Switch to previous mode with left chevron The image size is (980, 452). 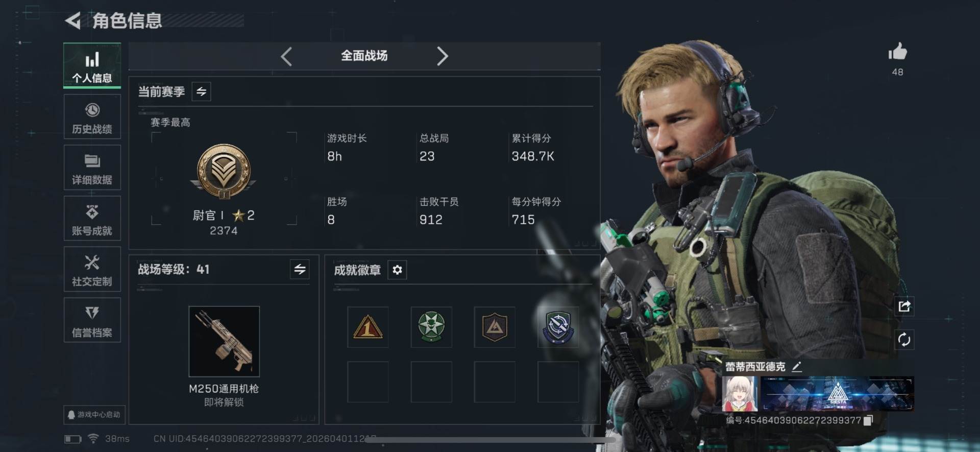(286, 56)
